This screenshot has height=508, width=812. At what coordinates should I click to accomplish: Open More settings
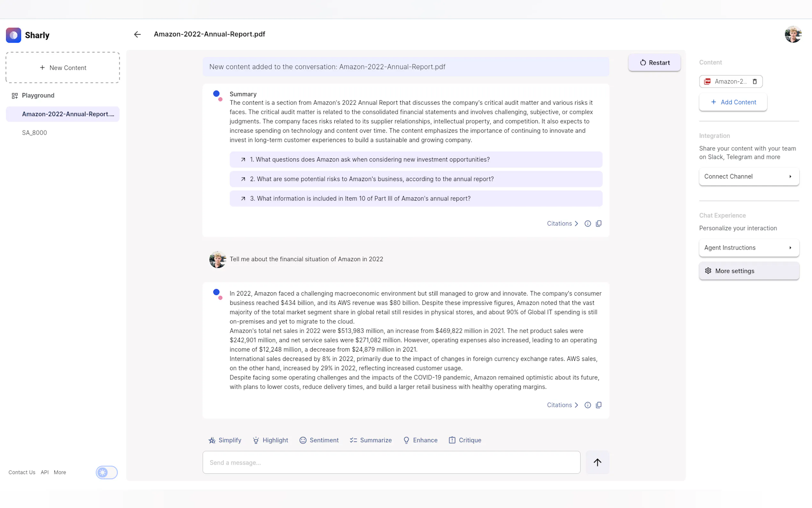(x=749, y=271)
